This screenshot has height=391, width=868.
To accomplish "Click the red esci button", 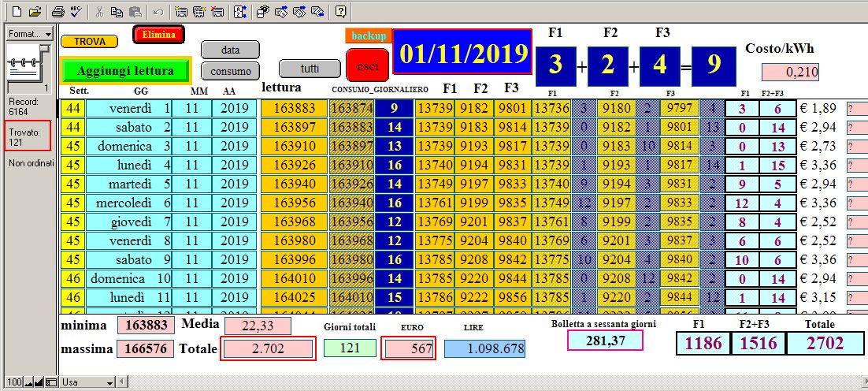I will 367,66.
